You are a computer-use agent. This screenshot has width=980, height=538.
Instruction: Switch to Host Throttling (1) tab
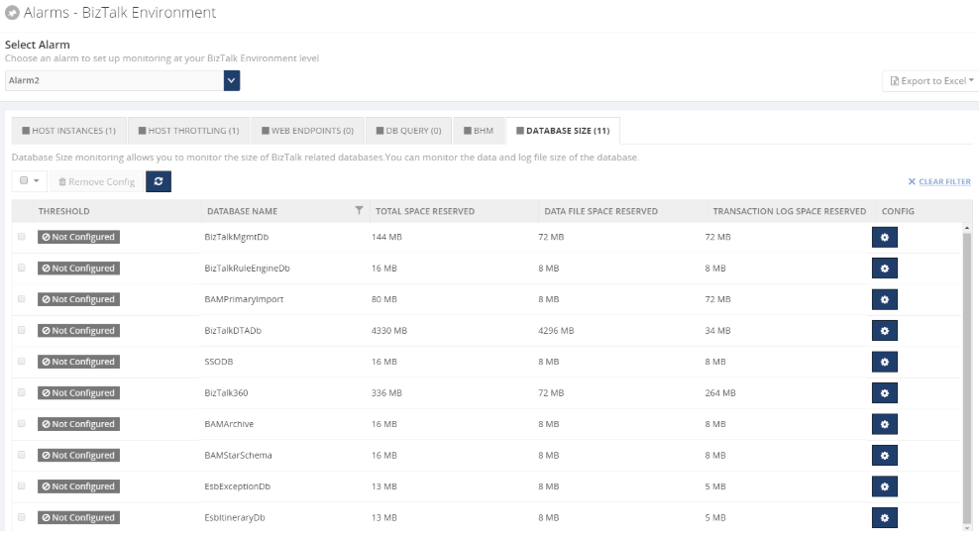pyautogui.click(x=188, y=131)
